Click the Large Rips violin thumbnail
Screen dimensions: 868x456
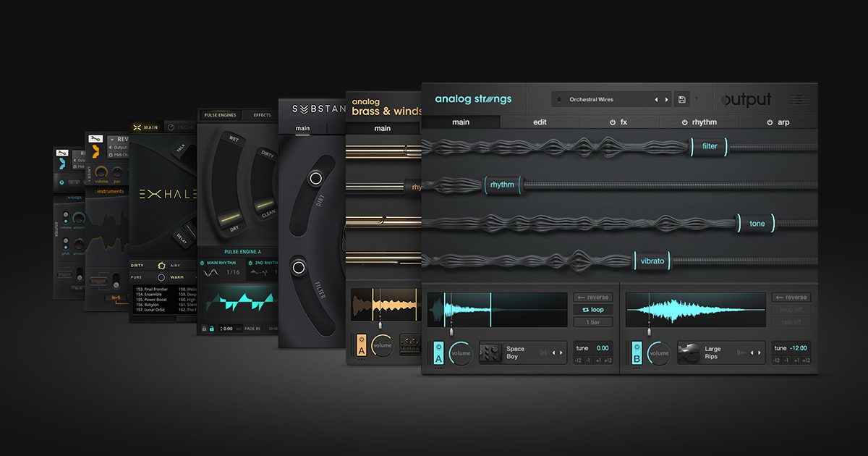pos(689,352)
